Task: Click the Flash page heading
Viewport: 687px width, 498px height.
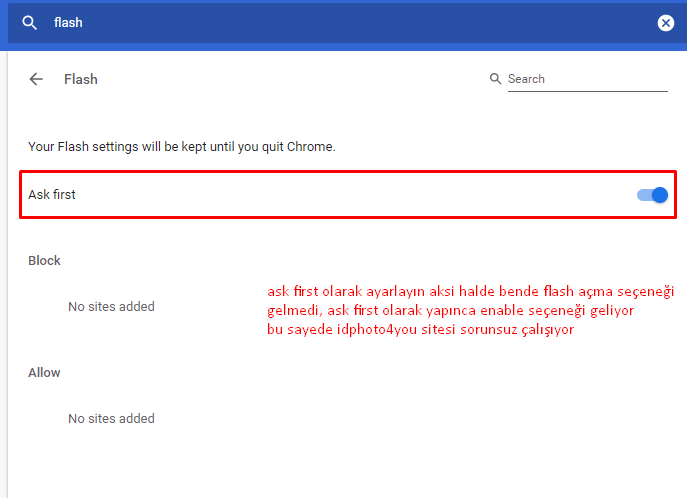Action: pyautogui.click(x=81, y=79)
